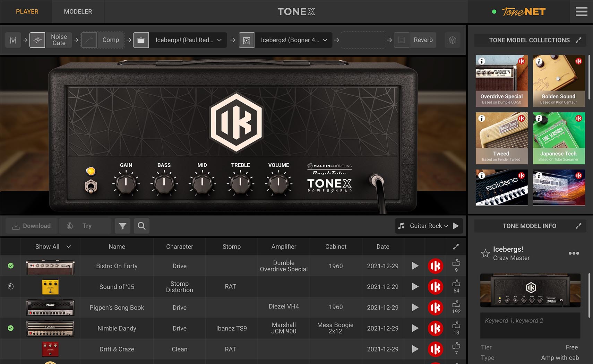593x364 pixels.
Task: Preview the Pigpen's Song Book tone
Action: [415, 307]
